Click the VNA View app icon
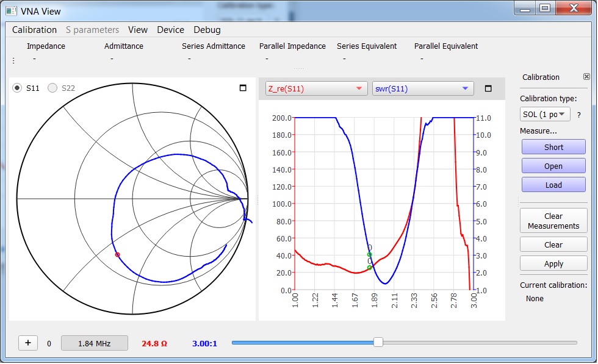Screen dimensions: 598x364 pos(10,10)
